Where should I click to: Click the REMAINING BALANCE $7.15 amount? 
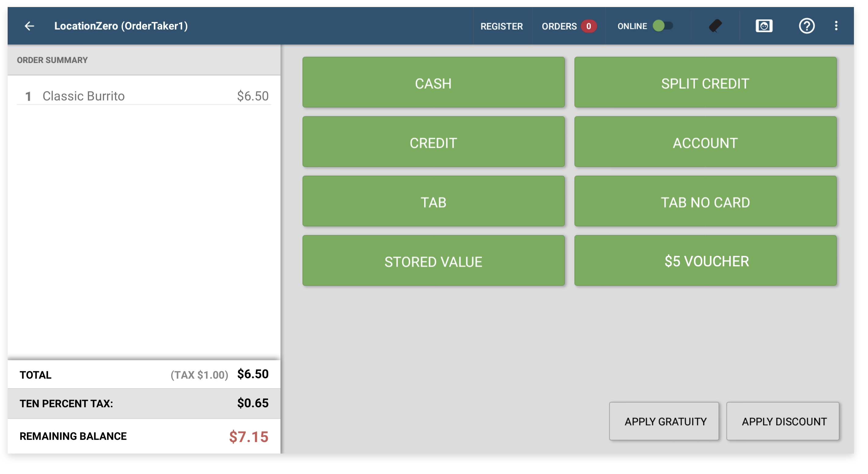(249, 437)
